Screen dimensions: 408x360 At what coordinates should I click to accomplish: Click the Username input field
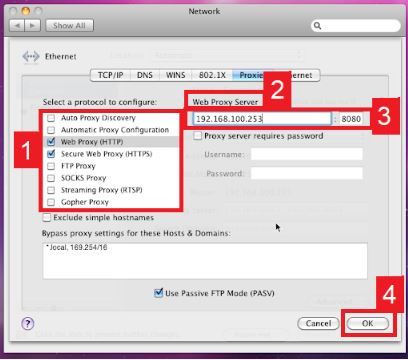click(x=307, y=154)
